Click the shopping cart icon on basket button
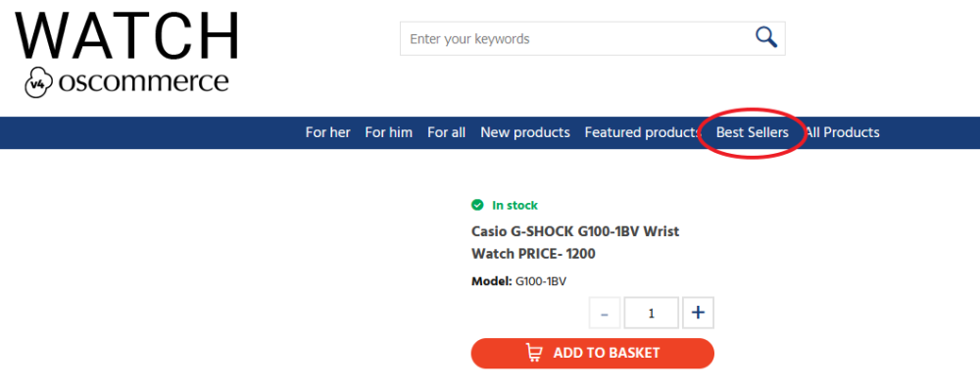The height and width of the screenshot is (391, 980). [534, 353]
